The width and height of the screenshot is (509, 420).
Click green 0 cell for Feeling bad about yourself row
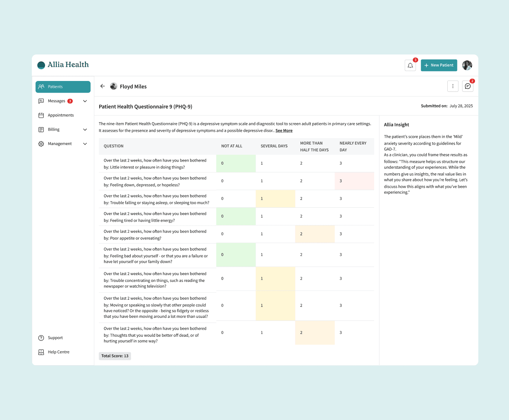(236, 255)
